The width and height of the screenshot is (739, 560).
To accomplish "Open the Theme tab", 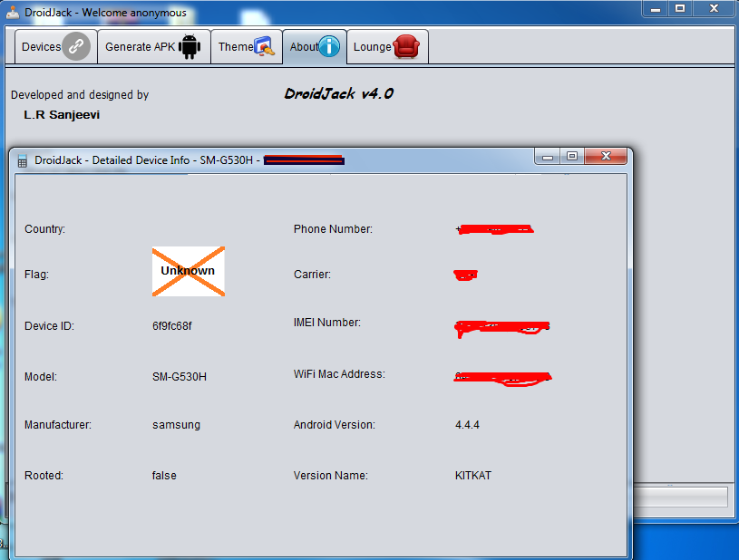I will (x=247, y=46).
